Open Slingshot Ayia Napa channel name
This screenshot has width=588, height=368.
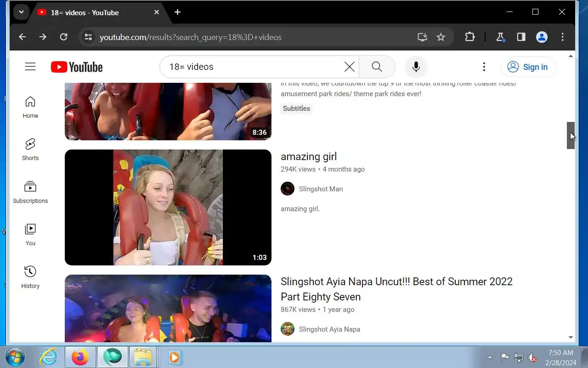329,329
